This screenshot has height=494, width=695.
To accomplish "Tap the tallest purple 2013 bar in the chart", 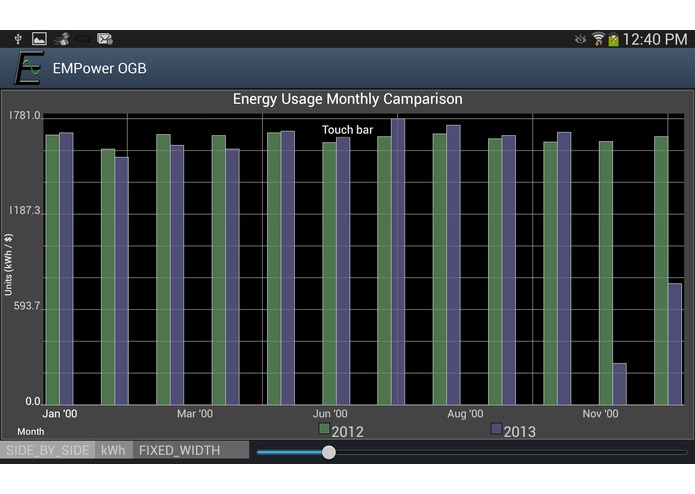I will [x=398, y=261].
